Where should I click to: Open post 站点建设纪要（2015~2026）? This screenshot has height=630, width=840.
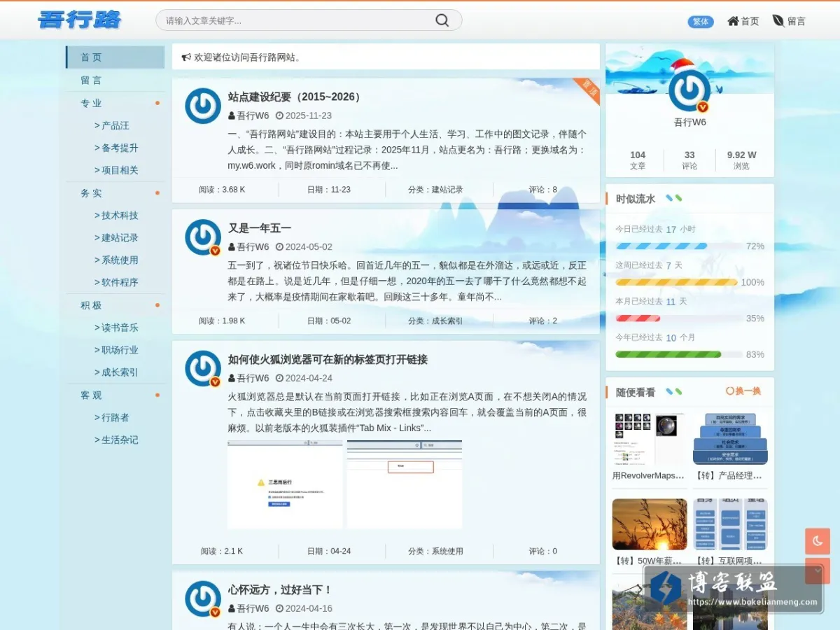click(x=296, y=97)
